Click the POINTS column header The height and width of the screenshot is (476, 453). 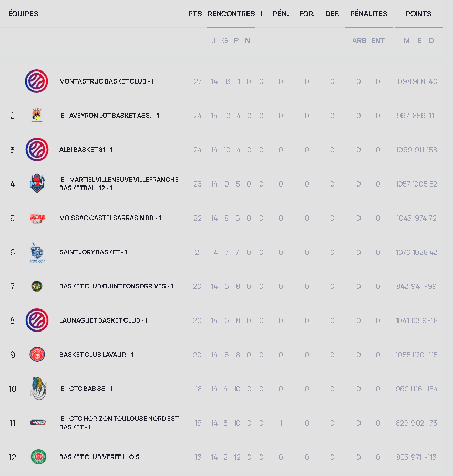pos(419,14)
